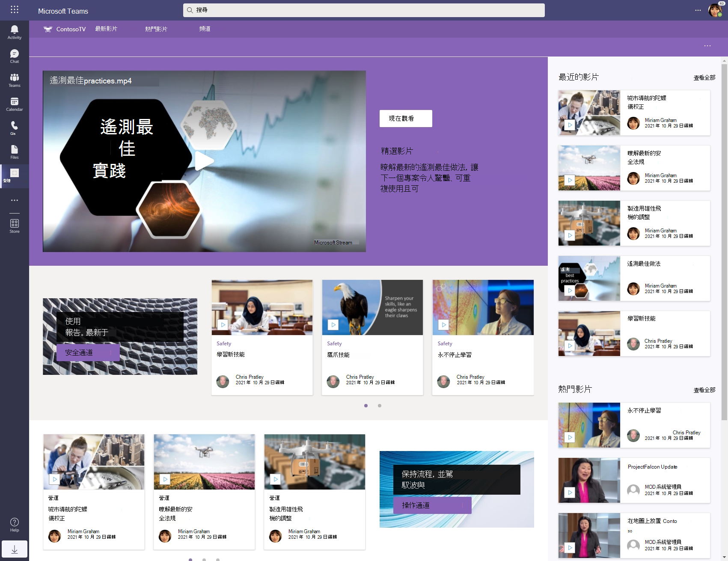Play the featured telemetry practices video
This screenshot has width=728, height=561.
tap(205, 161)
